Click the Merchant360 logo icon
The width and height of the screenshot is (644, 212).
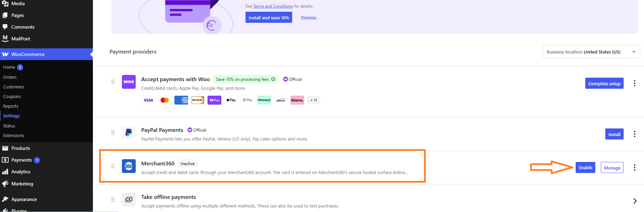click(x=129, y=166)
